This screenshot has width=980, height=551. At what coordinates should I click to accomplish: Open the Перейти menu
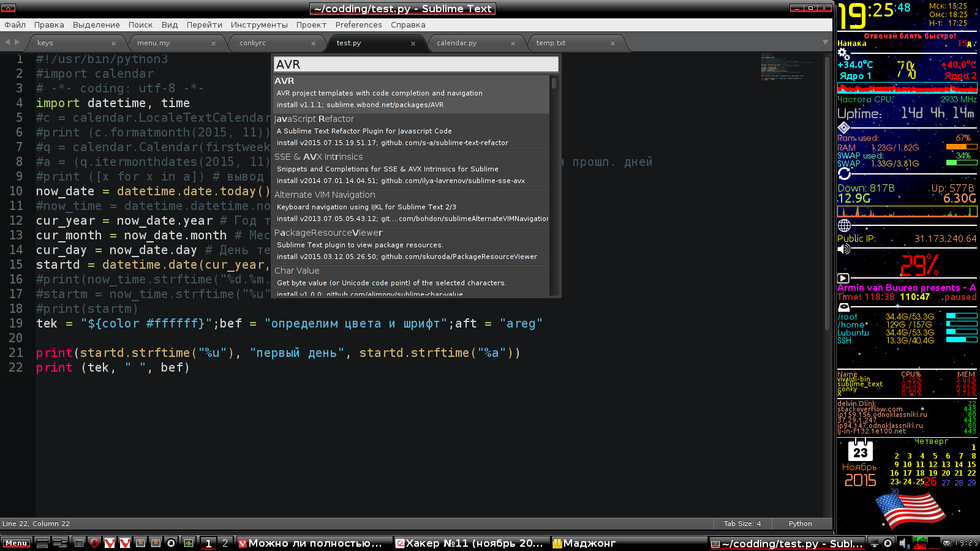(x=205, y=25)
